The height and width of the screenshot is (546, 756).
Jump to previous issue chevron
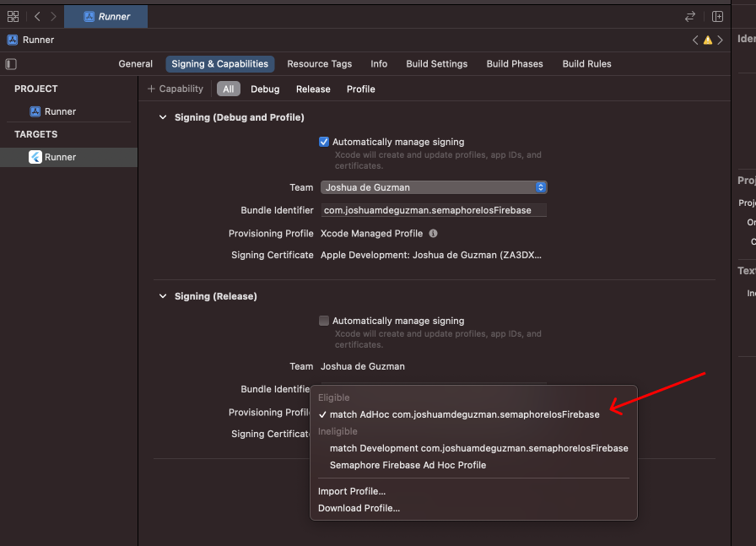[695, 40]
